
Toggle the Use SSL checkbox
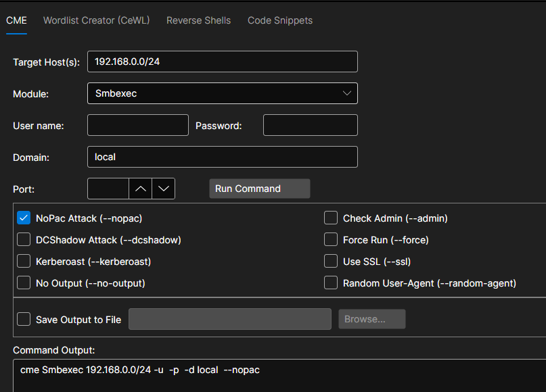(x=331, y=261)
